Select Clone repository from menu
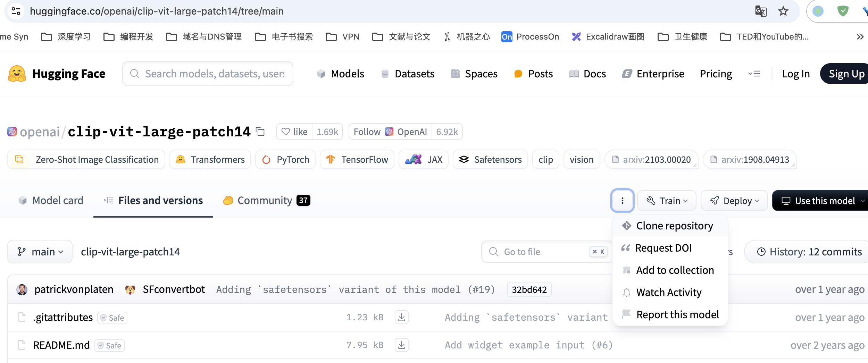 click(x=670, y=226)
